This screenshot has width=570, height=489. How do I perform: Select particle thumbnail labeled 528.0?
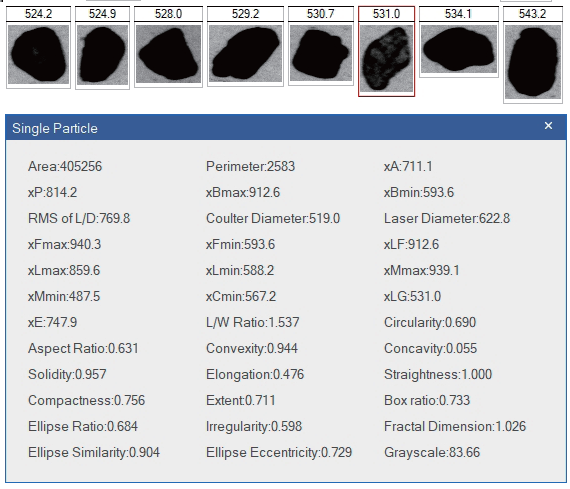[168, 47]
